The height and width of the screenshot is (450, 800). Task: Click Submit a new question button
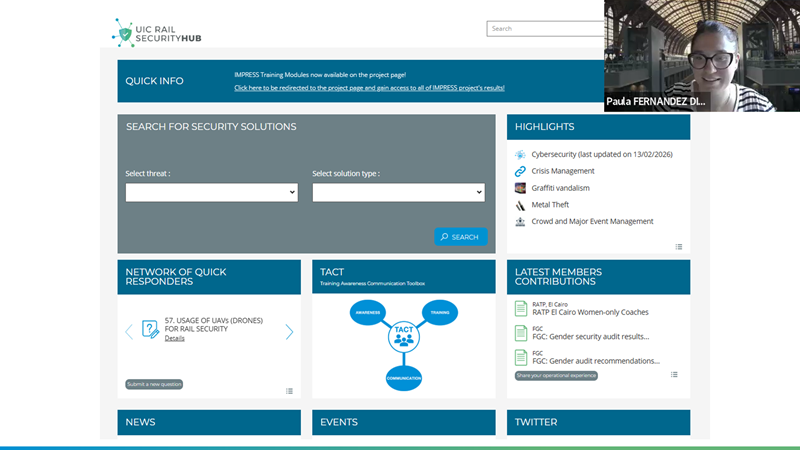point(154,384)
